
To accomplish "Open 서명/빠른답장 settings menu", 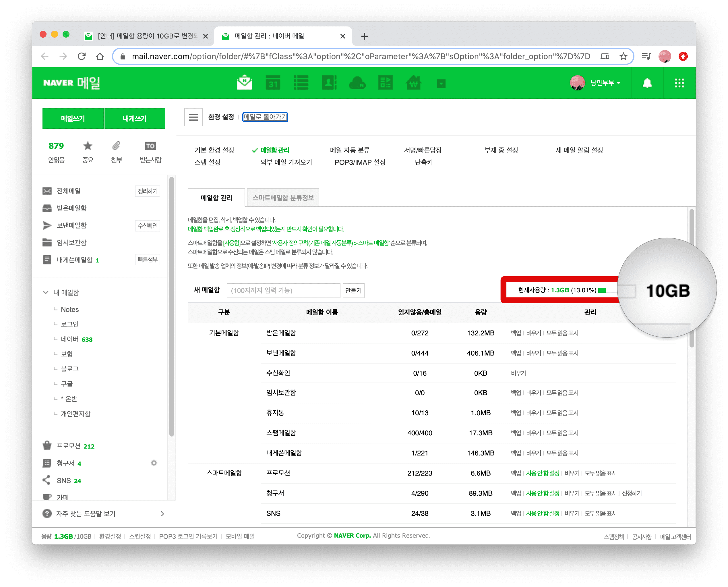I will [x=423, y=150].
